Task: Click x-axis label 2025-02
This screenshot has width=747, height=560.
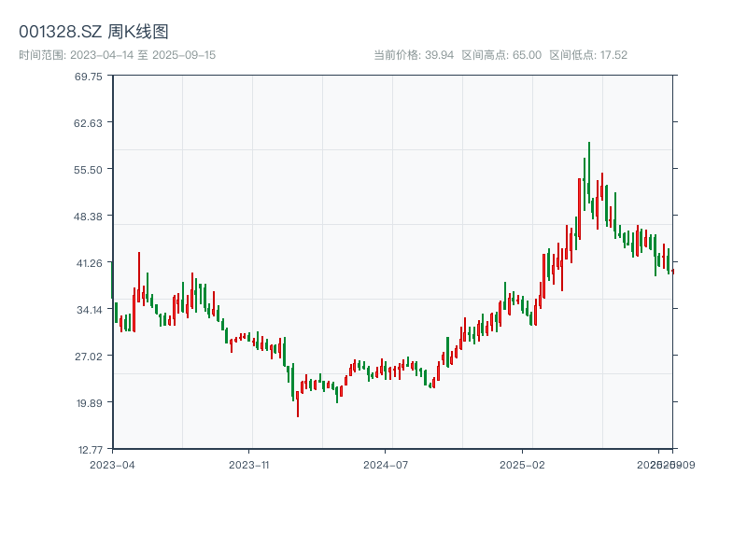Action: [x=522, y=465]
